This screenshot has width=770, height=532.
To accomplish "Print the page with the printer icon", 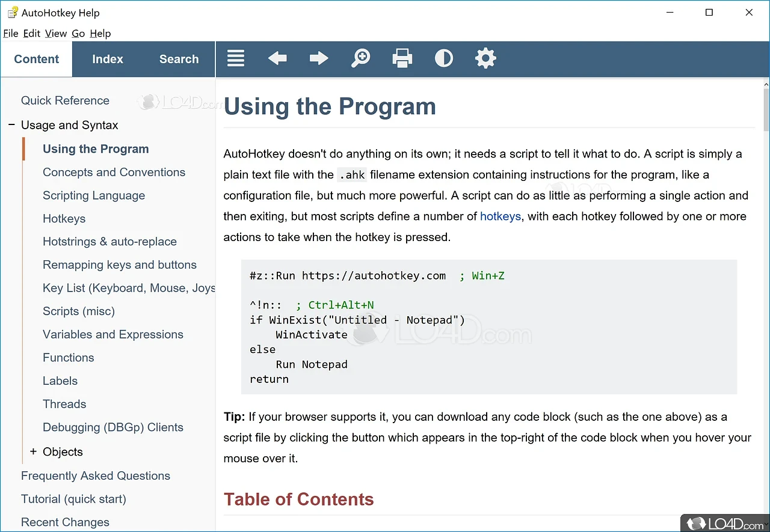I will tap(402, 58).
